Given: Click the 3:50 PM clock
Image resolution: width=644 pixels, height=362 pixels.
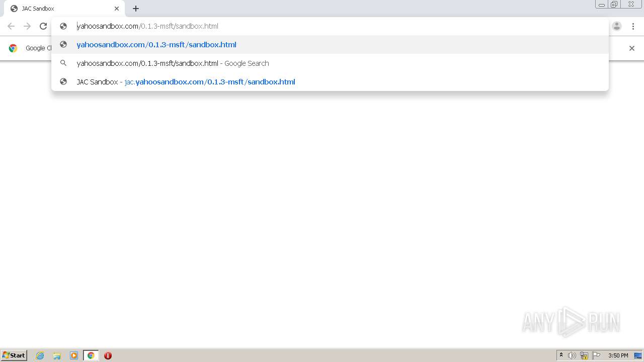Looking at the screenshot, I should (x=618, y=355).
